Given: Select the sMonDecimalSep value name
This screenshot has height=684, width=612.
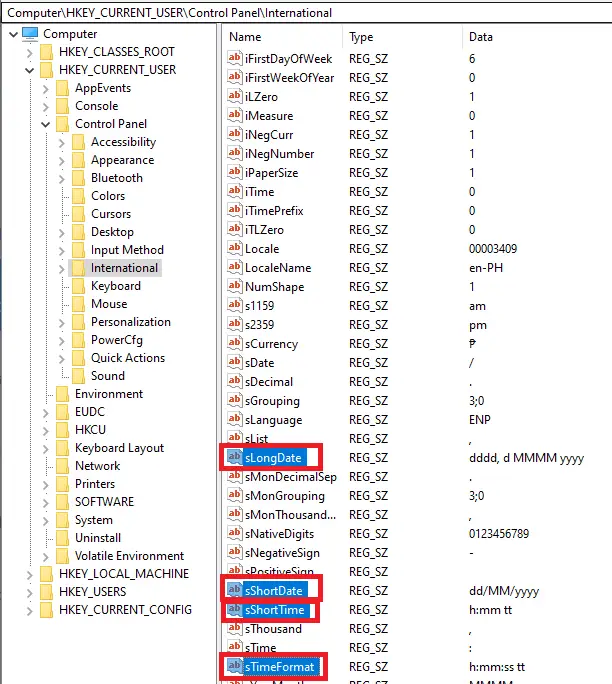Looking at the screenshot, I should pyautogui.click(x=291, y=477).
